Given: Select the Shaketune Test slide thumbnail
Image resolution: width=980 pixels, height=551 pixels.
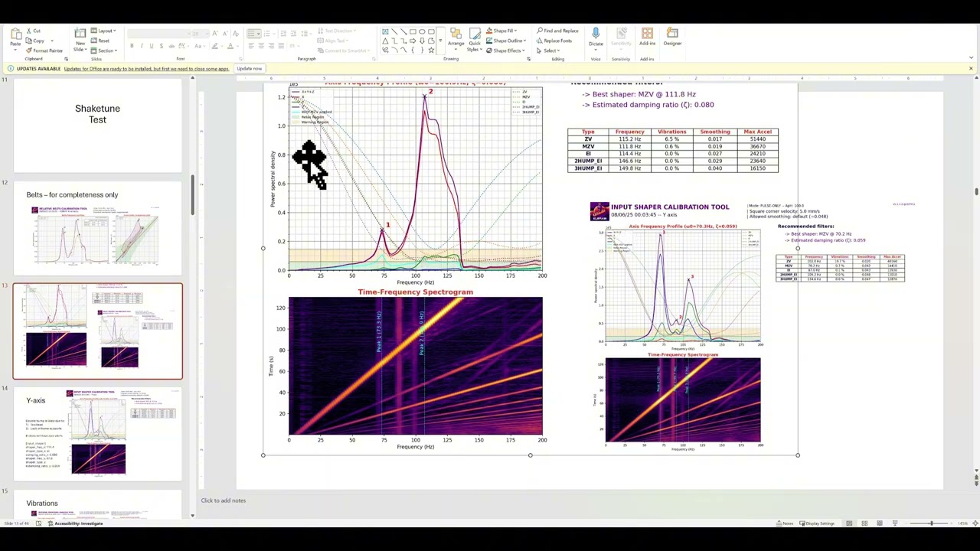Looking at the screenshot, I should [x=97, y=125].
